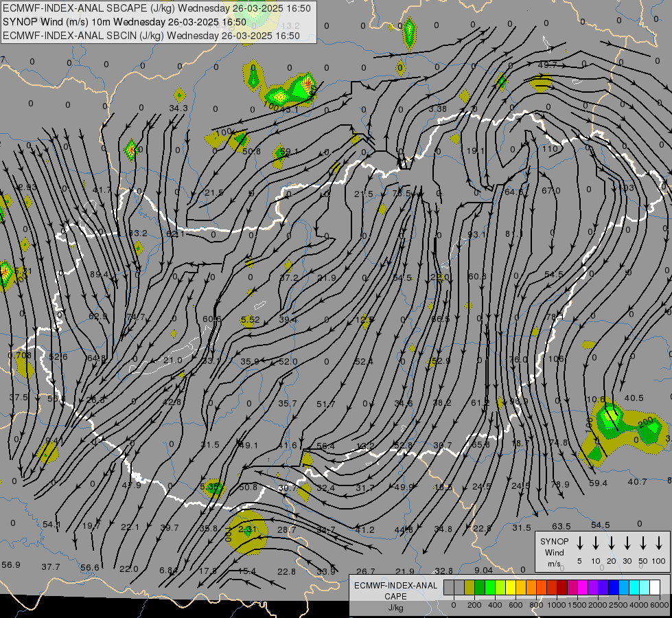Click the map value 76.0
The image size is (672, 618).
tap(518, 359)
